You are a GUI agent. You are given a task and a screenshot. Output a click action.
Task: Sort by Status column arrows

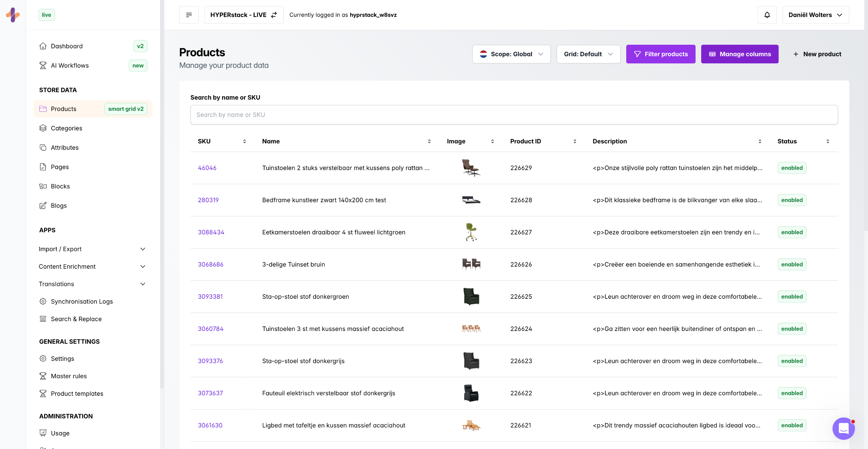click(828, 141)
